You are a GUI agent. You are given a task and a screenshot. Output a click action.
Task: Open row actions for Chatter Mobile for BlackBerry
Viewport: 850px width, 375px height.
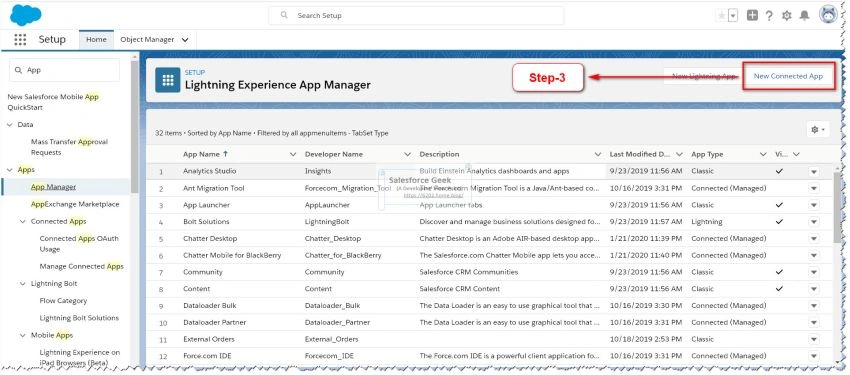pyautogui.click(x=814, y=256)
